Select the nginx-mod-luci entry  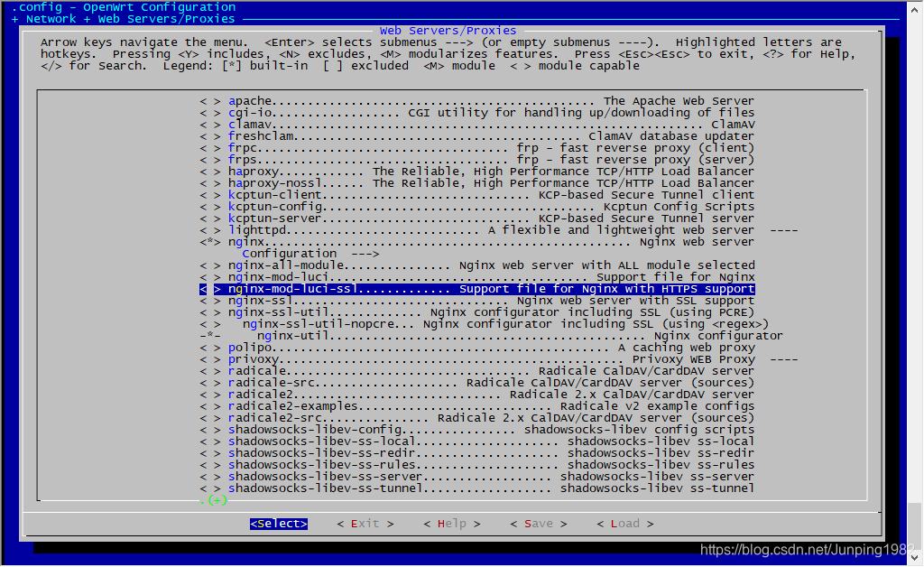(x=476, y=277)
